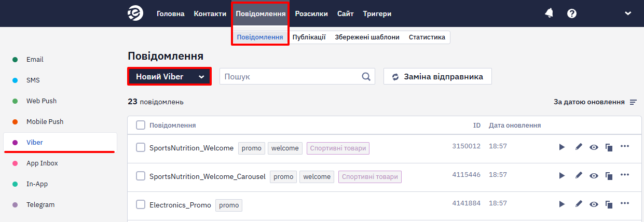The image size is (644, 222).
Task: Copy SportsNutrition_Welcome_Carousel with duplicate icon
Action: tap(609, 176)
